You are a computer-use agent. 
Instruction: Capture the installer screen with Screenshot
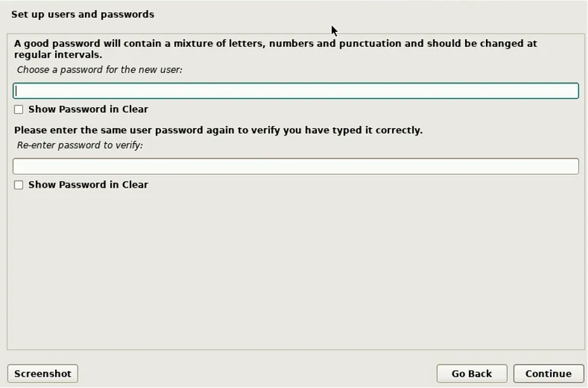42,373
